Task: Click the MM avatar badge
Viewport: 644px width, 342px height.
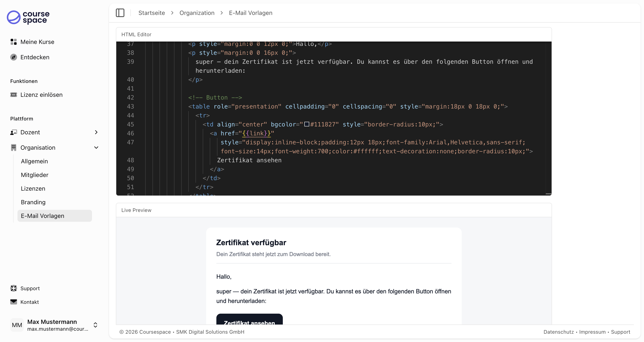Action: coord(17,325)
